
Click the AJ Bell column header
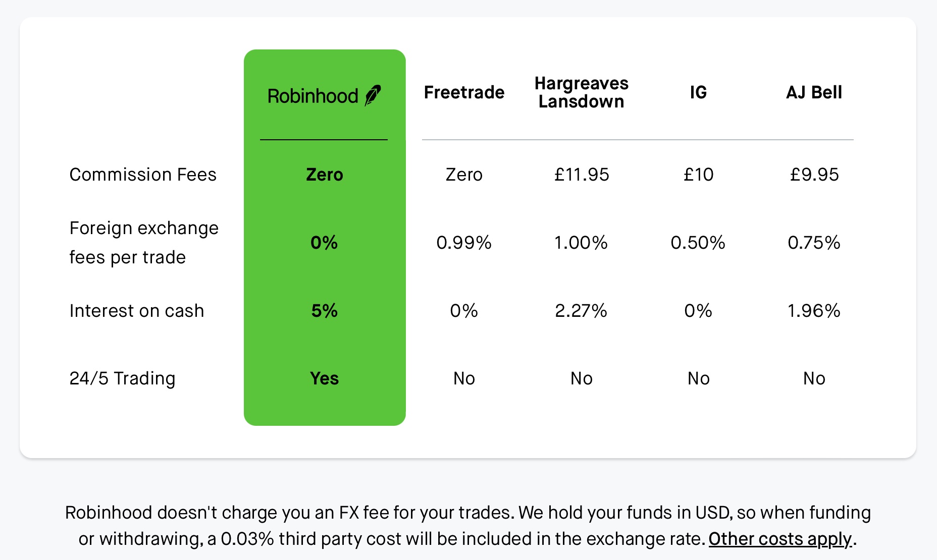[814, 92]
